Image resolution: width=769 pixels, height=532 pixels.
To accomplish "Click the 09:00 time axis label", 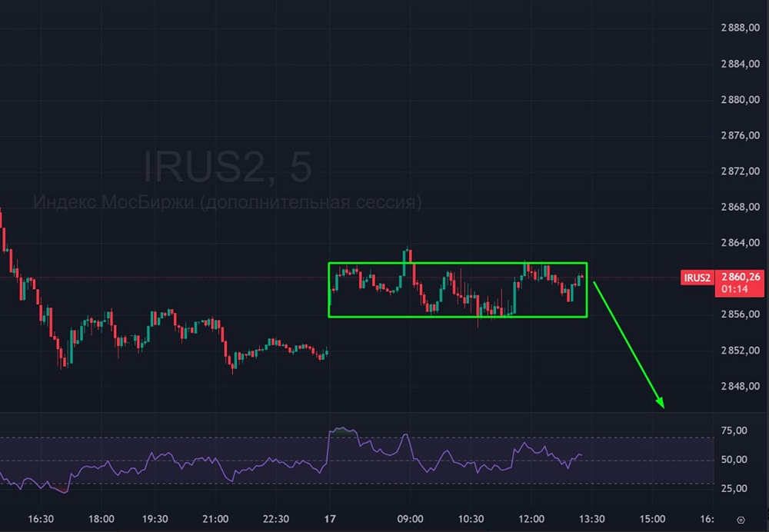I will 410,519.
